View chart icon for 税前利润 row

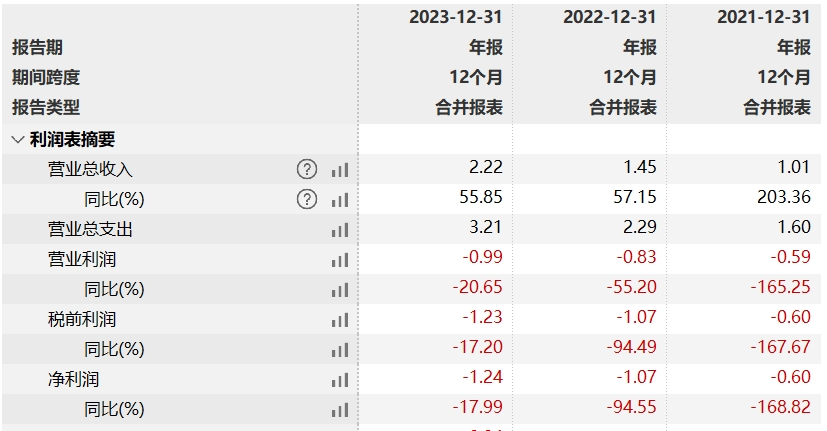tap(340, 320)
